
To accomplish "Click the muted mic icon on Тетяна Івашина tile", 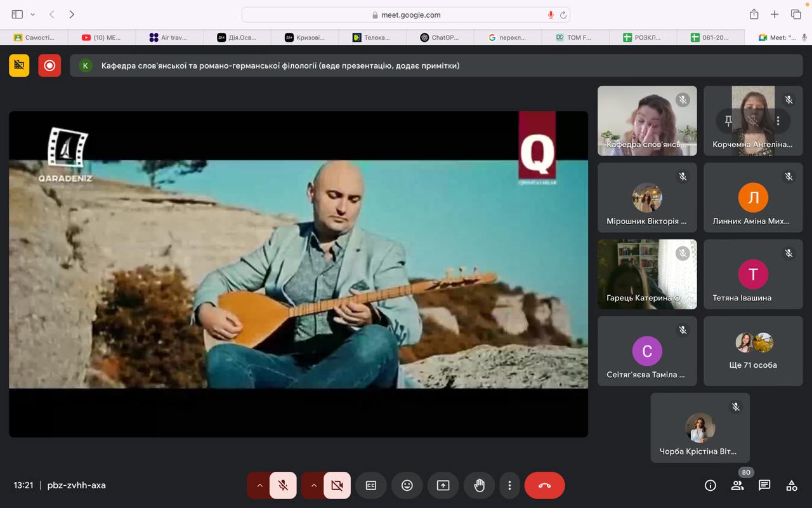I will 789,253.
